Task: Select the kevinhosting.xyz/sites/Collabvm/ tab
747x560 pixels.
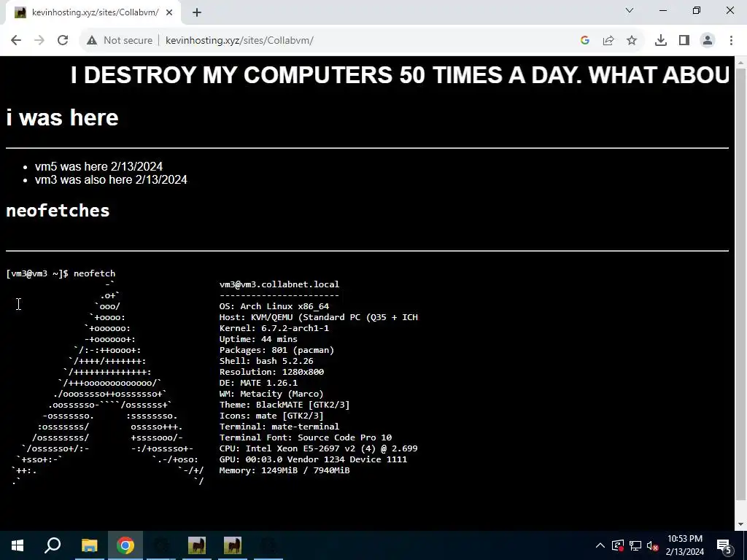Action: tap(93, 13)
